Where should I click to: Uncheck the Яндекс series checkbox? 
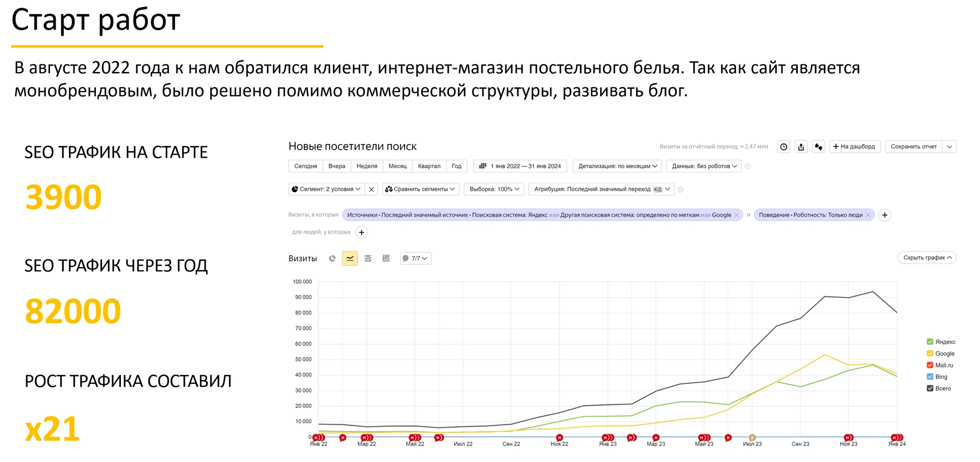[929, 342]
